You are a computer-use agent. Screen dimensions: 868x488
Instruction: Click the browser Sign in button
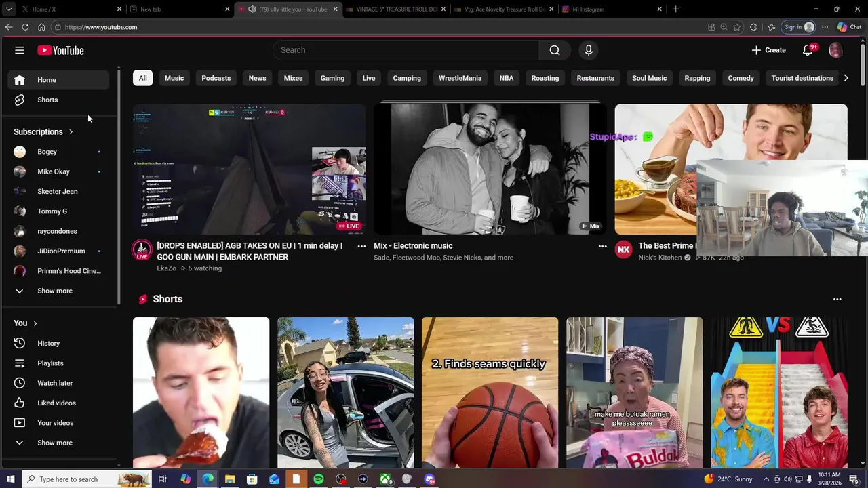tap(798, 27)
